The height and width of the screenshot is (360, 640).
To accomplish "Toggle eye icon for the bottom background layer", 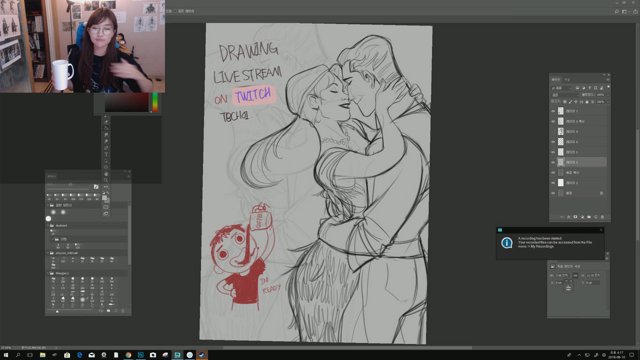I will (553, 193).
